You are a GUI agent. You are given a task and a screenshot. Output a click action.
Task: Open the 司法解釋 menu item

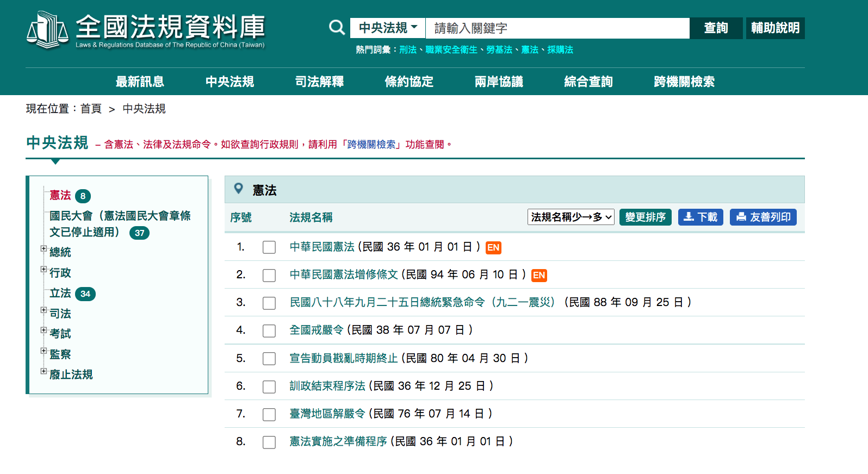tap(319, 82)
